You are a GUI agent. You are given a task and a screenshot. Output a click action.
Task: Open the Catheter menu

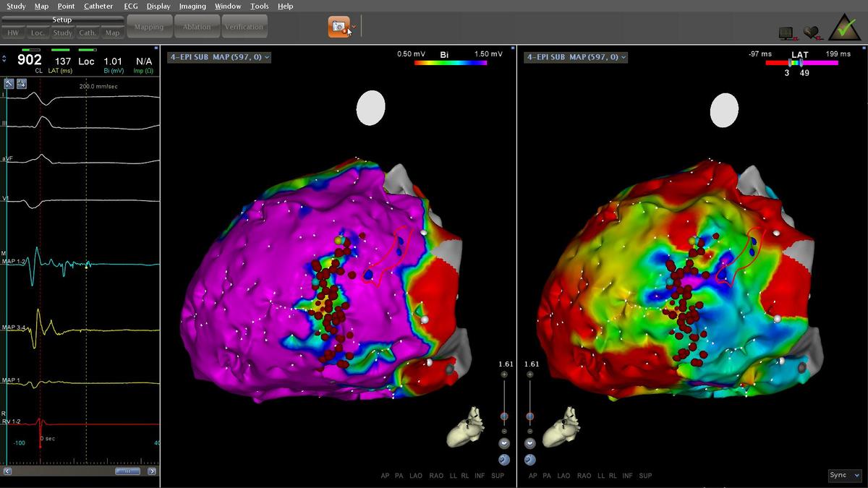click(x=98, y=6)
